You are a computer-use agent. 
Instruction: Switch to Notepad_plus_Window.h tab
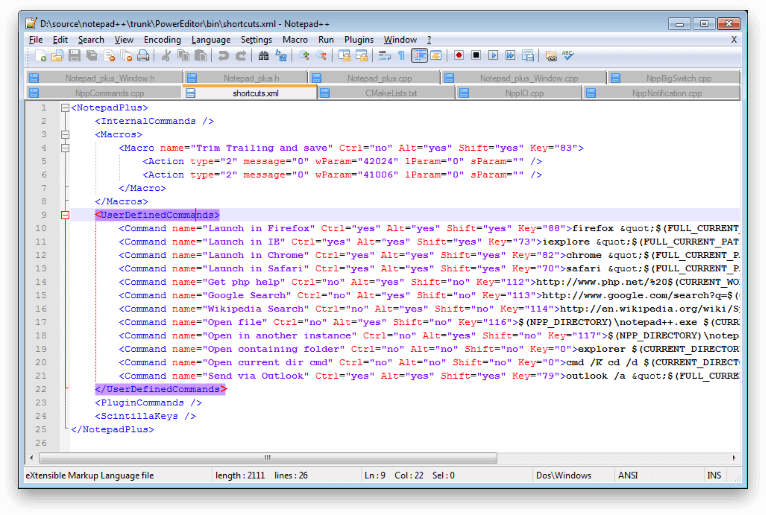click(x=105, y=78)
